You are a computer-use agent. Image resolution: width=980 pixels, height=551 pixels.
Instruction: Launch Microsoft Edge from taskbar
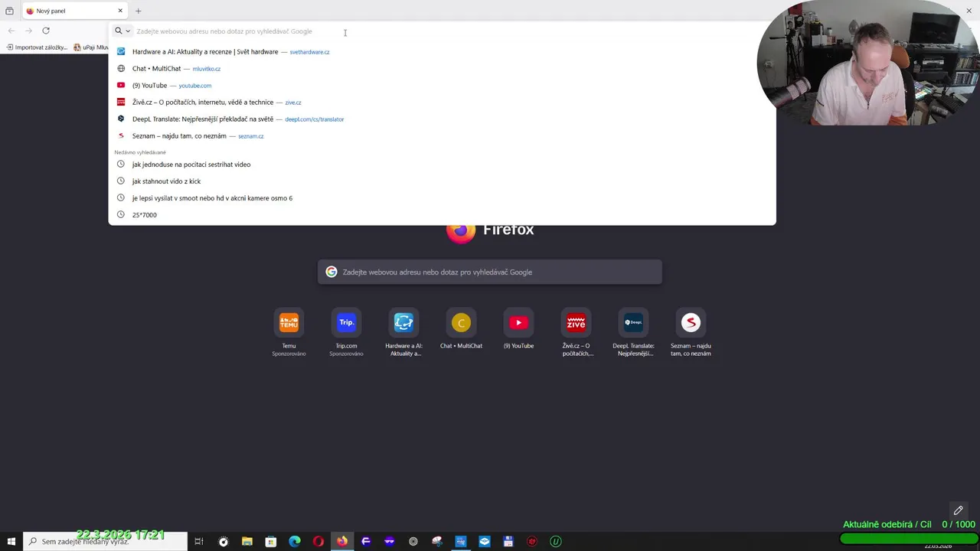tap(295, 542)
